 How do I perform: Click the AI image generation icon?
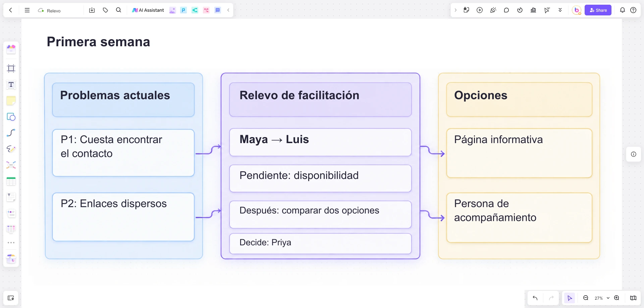click(x=172, y=10)
